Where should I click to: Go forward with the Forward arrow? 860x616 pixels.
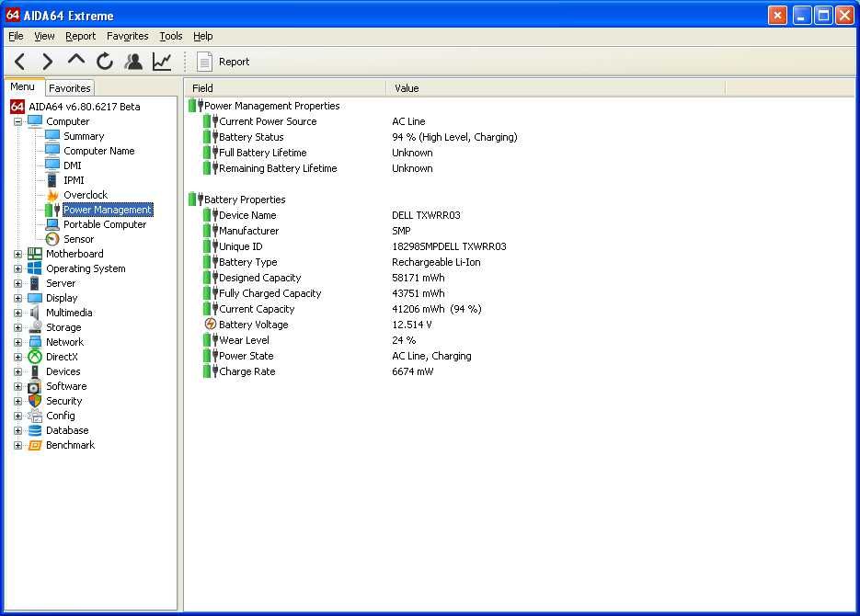pos(48,62)
